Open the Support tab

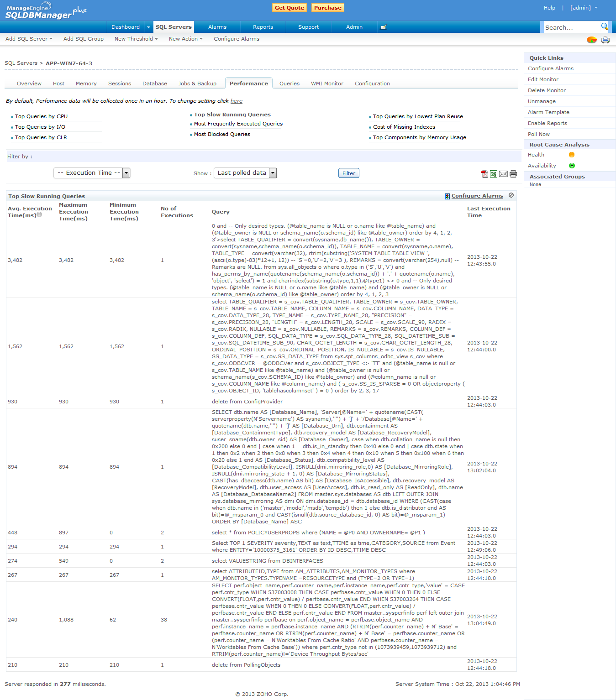(x=309, y=27)
